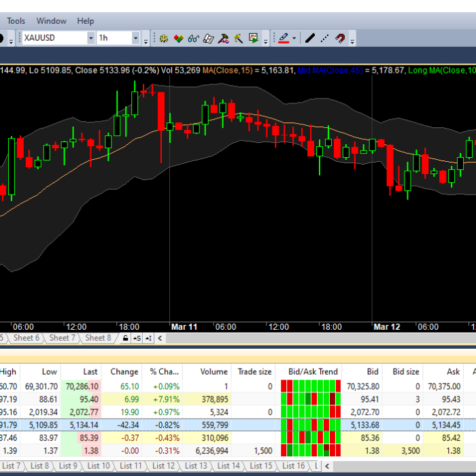Click the hammer backtest toolbar icon

coord(224,39)
